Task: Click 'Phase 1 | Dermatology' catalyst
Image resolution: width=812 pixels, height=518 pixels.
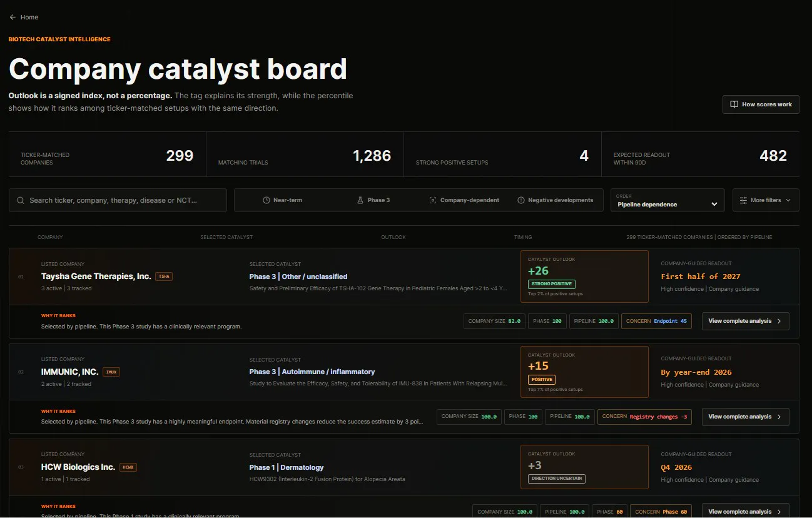Action: [287, 467]
